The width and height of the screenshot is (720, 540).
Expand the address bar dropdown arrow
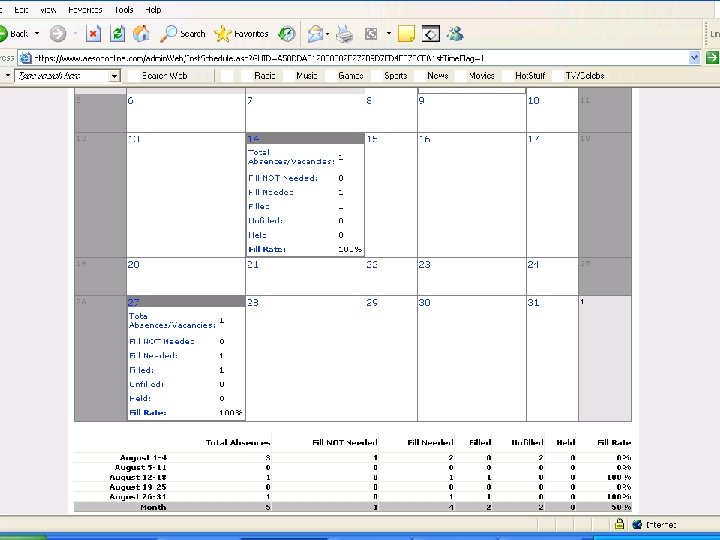(x=694, y=58)
